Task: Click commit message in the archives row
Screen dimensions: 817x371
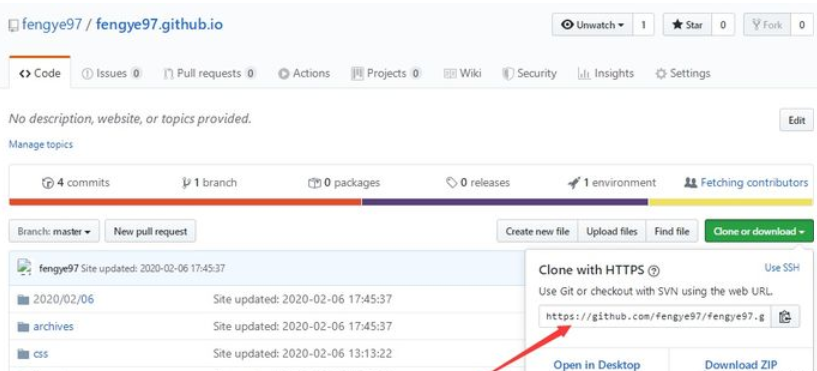Action: (x=303, y=327)
